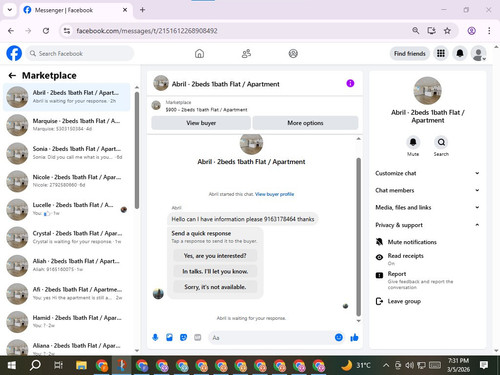Image resolution: width=500 pixels, height=375 pixels.
Task: Click the back arrow next to Marketplace
Action: point(12,76)
